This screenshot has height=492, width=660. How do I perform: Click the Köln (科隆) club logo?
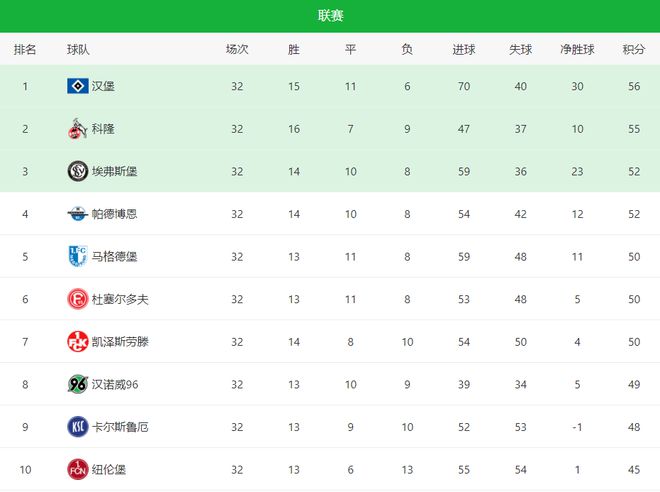coord(77,129)
